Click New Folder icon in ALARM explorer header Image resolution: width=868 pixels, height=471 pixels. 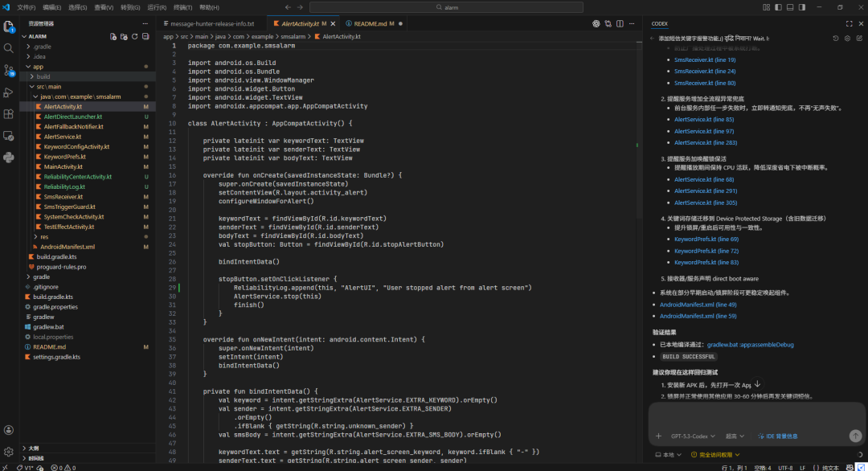(x=124, y=36)
